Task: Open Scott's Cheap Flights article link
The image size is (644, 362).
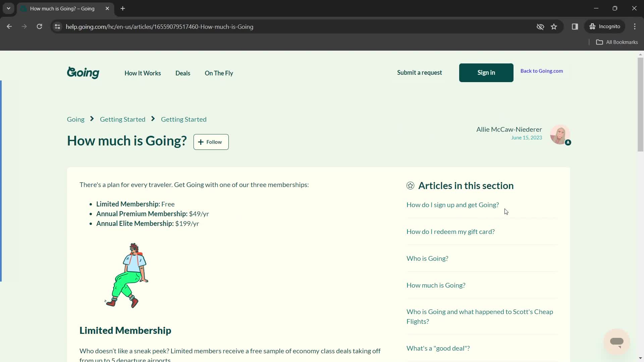Action: pyautogui.click(x=480, y=316)
